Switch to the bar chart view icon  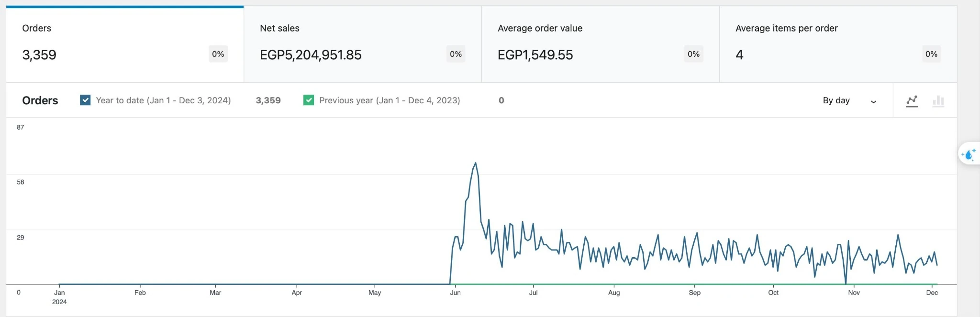point(938,101)
